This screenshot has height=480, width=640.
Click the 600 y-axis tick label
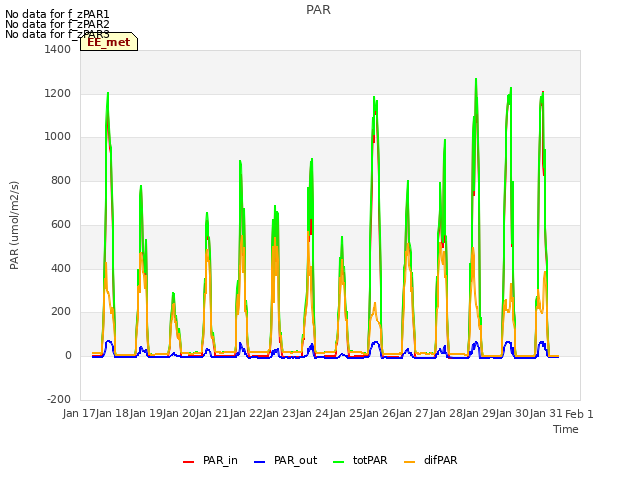61,224
